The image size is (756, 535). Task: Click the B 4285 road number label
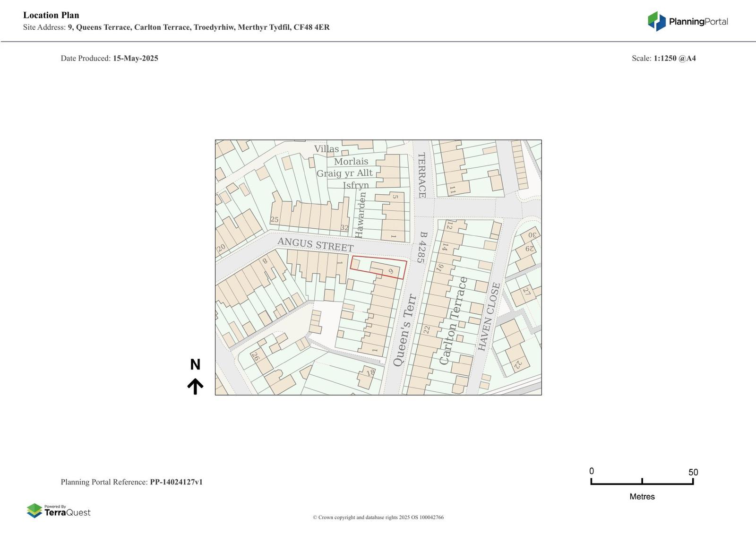[422, 247]
